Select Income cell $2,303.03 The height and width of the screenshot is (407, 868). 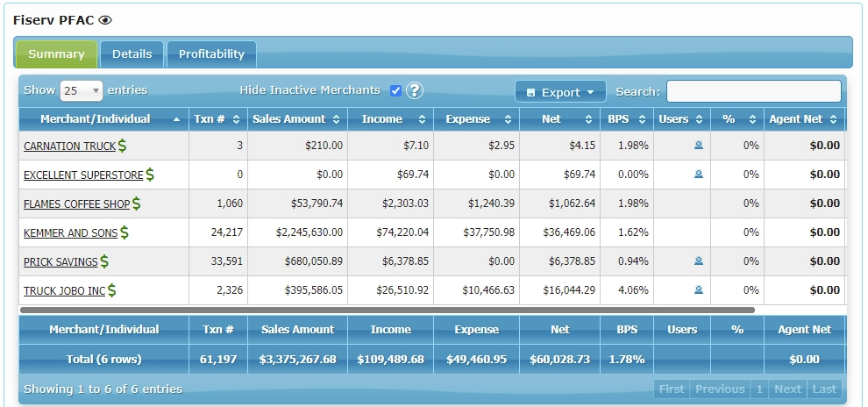pyautogui.click(x=390, y=203)
